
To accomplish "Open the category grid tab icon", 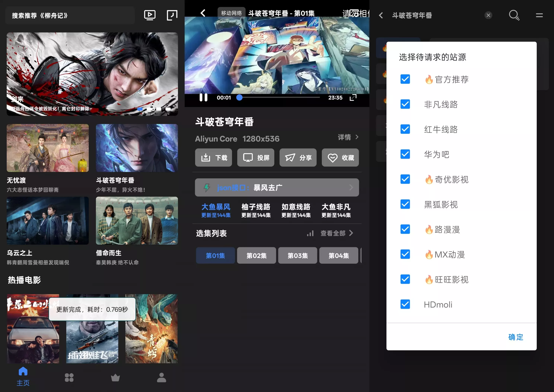I will click(x=69, y=377).
